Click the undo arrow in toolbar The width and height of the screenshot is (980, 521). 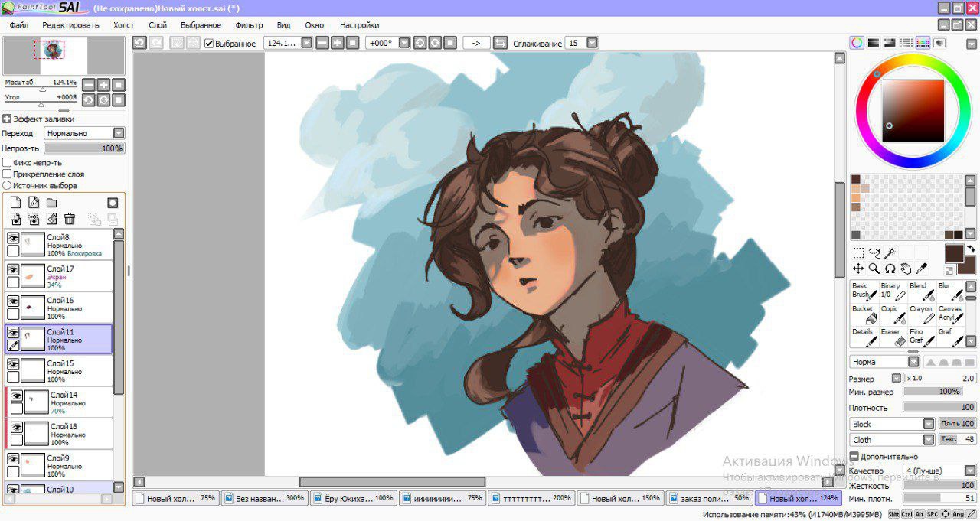click(139, 43)
